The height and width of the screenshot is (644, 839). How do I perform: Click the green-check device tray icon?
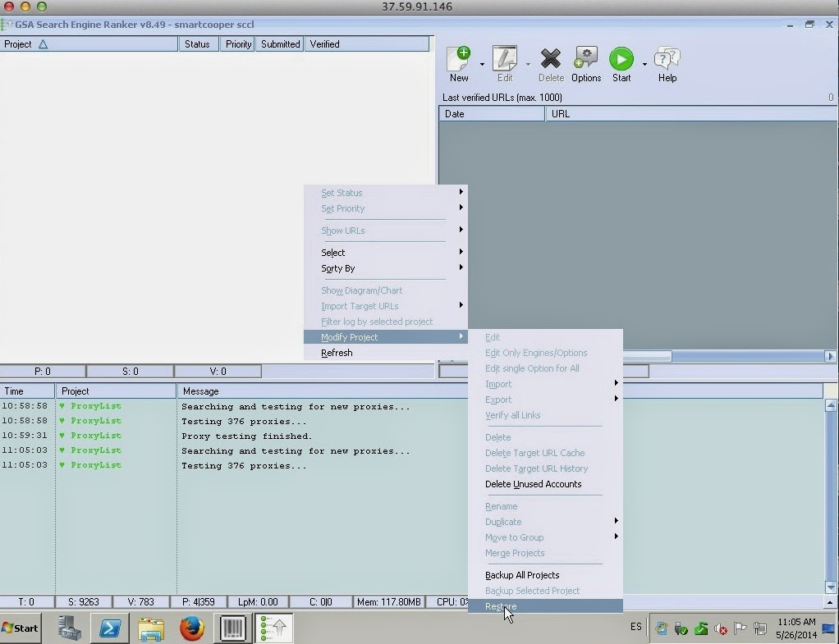[681, 628]
